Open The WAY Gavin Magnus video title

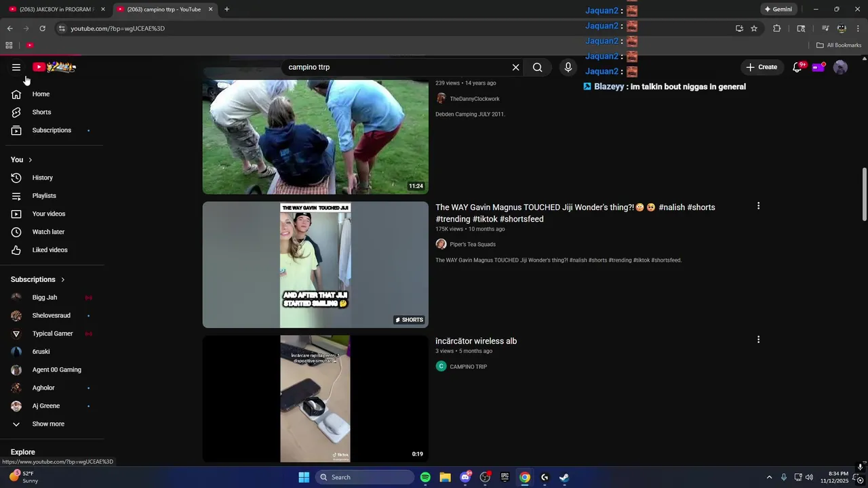click(x=575, y=213)
